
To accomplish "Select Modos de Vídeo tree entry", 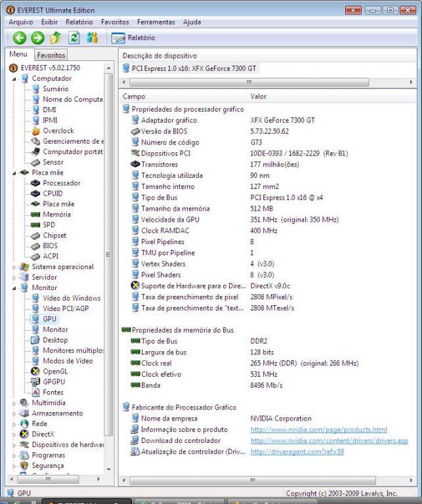I will coord(68,361).
